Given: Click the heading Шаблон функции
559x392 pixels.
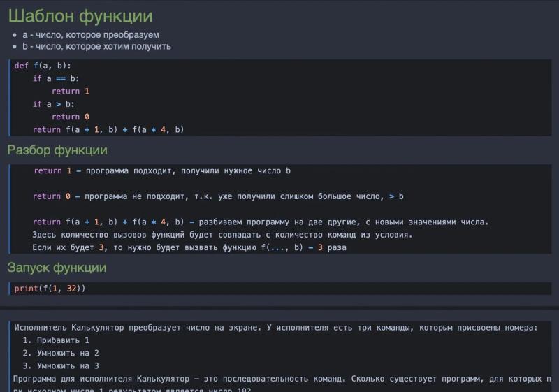Looking at the screenshot, I should click(80, 16).
